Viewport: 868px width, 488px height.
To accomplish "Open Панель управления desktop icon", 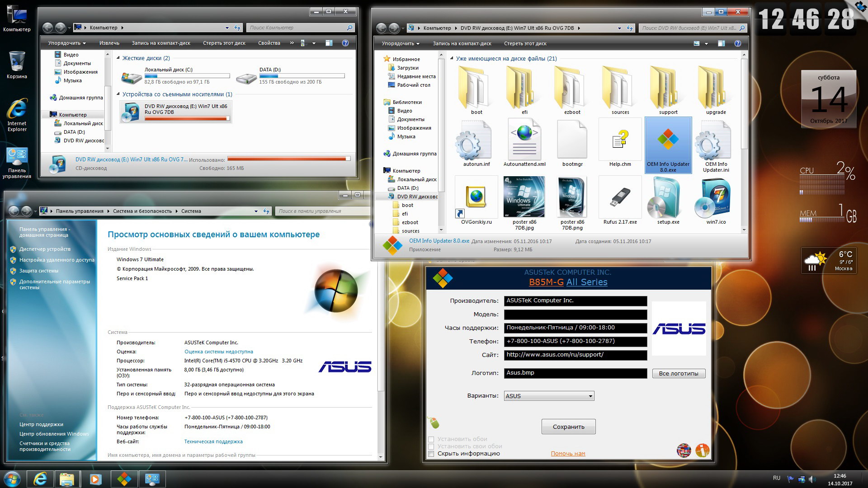I will click(17, 163).
